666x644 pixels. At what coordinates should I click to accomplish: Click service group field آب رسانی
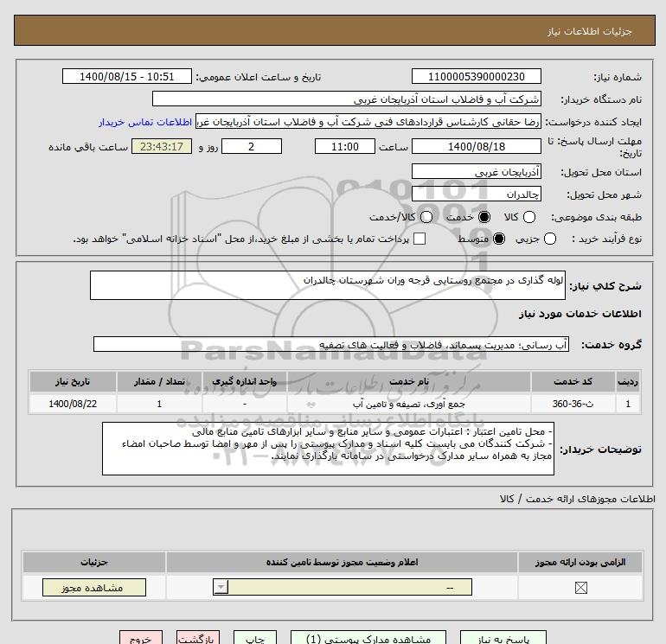pos(331,344)
